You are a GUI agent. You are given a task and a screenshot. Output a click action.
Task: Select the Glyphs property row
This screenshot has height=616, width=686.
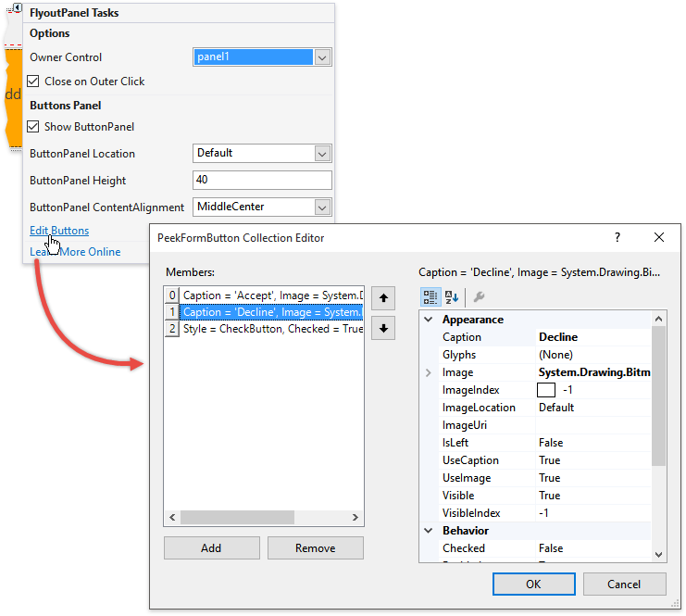pyautogui.click(x=544, y=355)
